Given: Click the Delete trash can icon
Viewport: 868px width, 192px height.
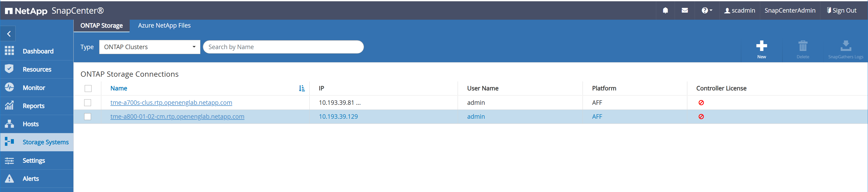Looking at the screenshot, I should click(x=803, y=46).
